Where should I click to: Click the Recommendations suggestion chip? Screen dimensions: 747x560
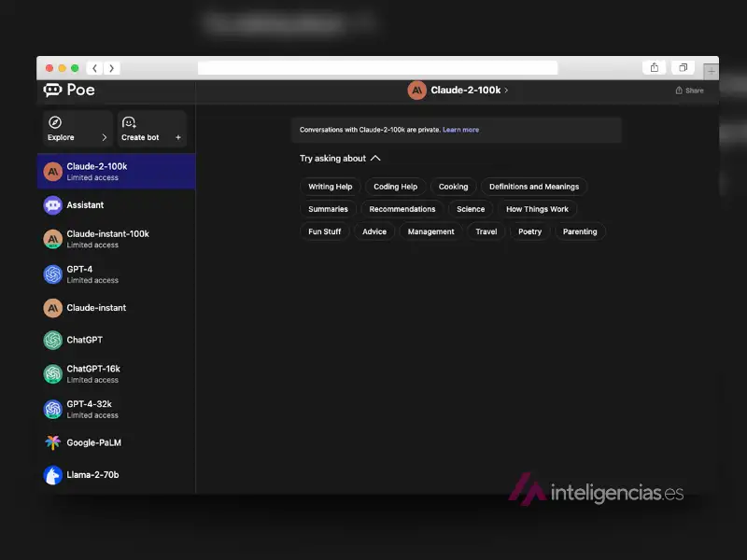[x=402, y=209]
